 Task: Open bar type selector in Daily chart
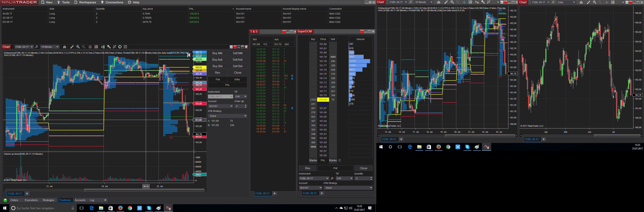click(x=581, y=2)
